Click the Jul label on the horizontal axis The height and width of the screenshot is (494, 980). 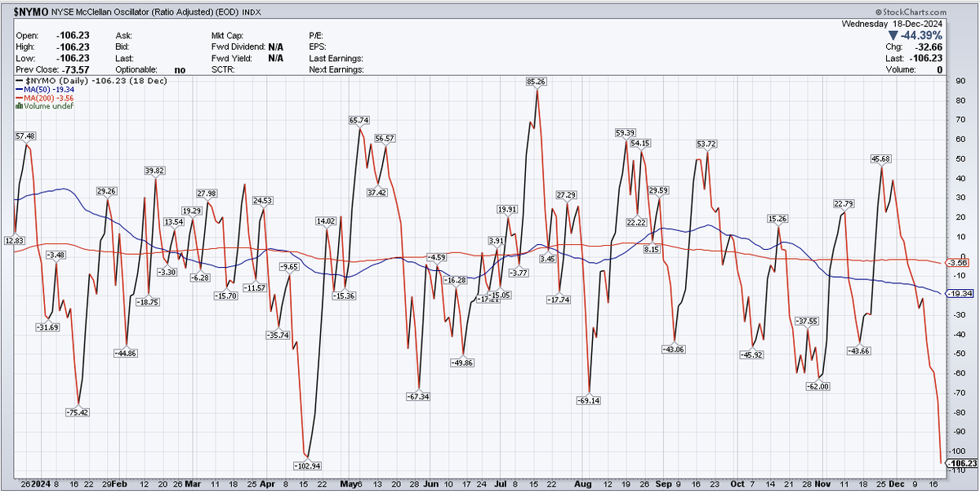[501, 483]
